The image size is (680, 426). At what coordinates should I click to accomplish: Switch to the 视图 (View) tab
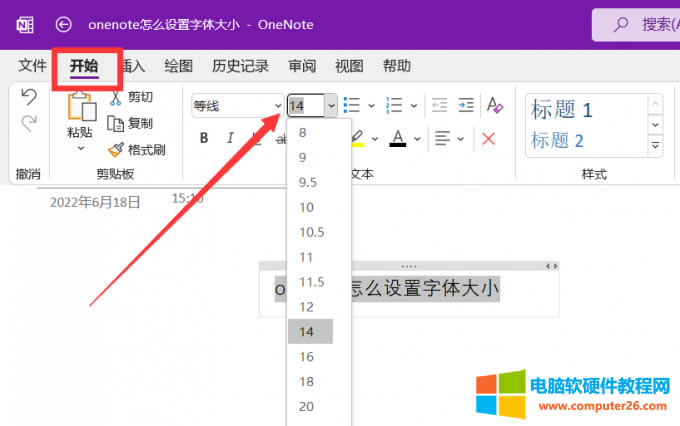click(349, 66)
